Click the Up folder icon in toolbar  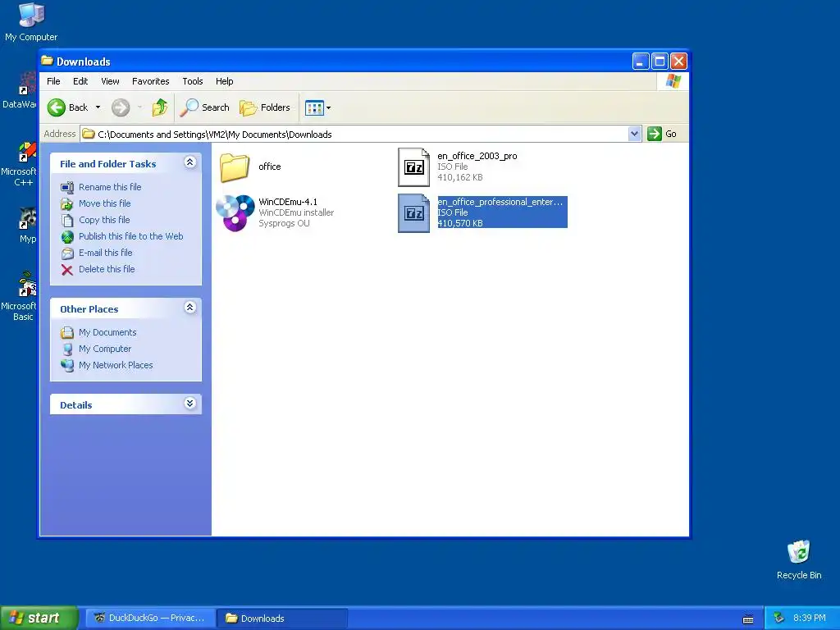tap(160, 107)
